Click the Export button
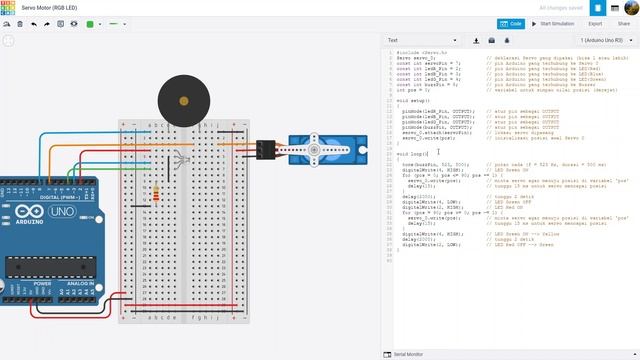 click(595, 24)
